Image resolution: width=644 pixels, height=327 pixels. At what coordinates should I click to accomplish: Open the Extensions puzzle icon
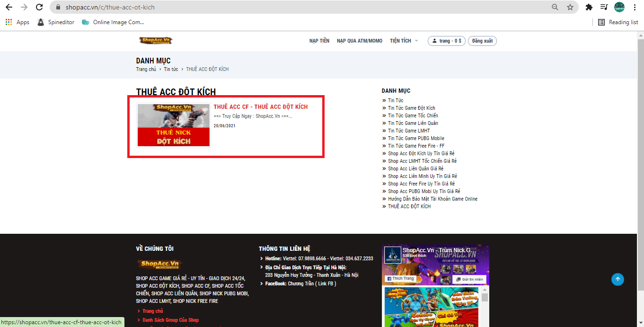589,7
